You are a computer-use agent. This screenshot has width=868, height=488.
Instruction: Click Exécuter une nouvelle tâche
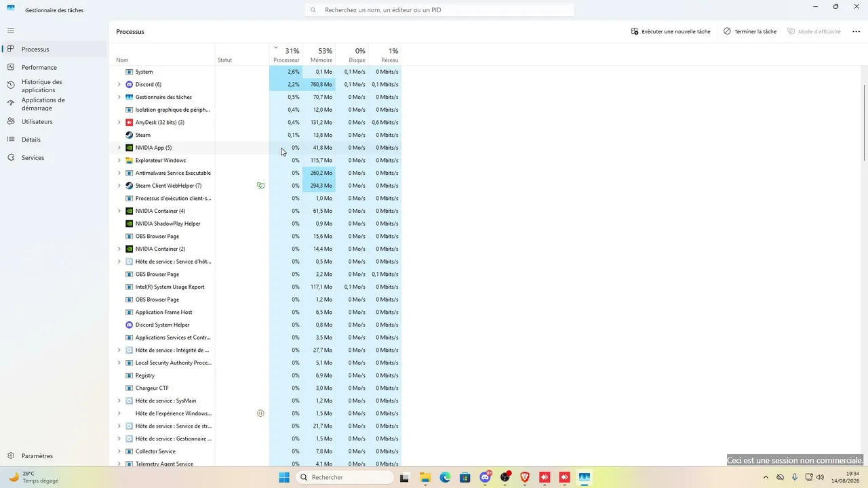coord(671,32)
